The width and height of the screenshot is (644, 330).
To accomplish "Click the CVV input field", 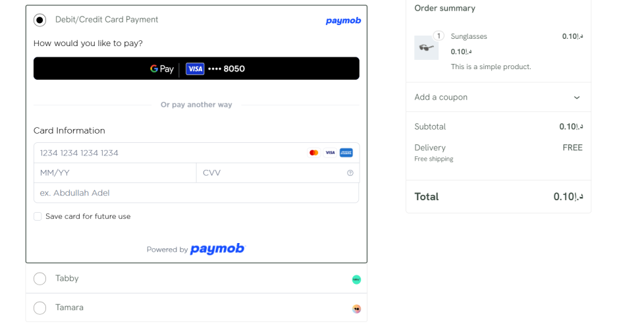I will pos(270,173).
